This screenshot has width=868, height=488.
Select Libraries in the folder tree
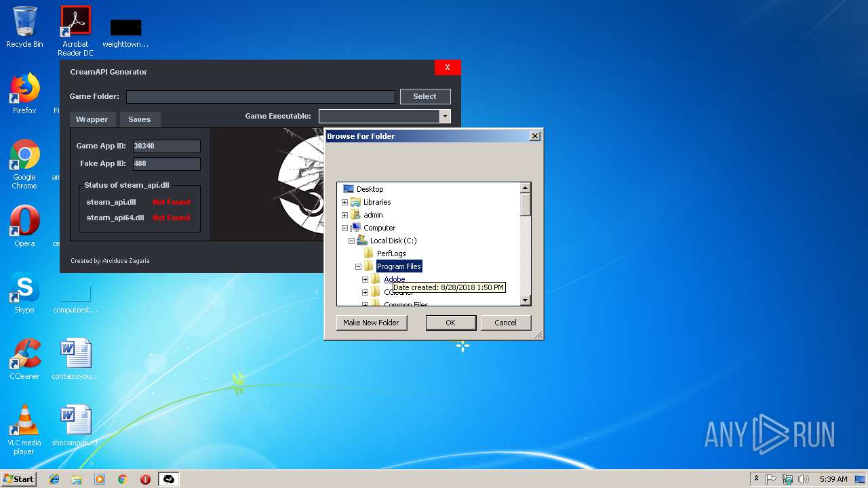pyautogui.click(x=377, y=202)
